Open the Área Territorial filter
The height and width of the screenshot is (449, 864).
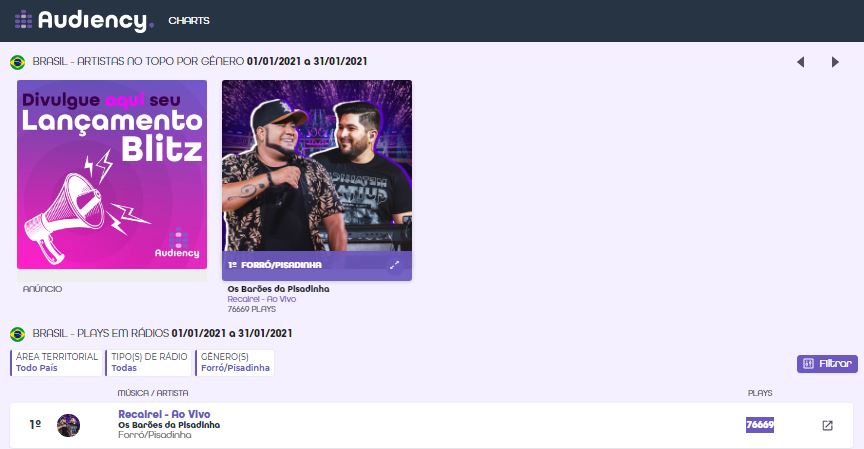[x=56, y=363]
